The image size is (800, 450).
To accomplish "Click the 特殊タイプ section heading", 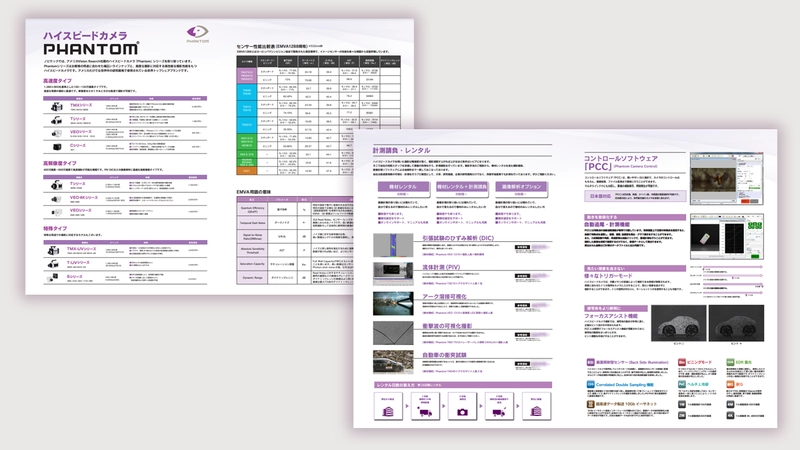I will (55, 228).
